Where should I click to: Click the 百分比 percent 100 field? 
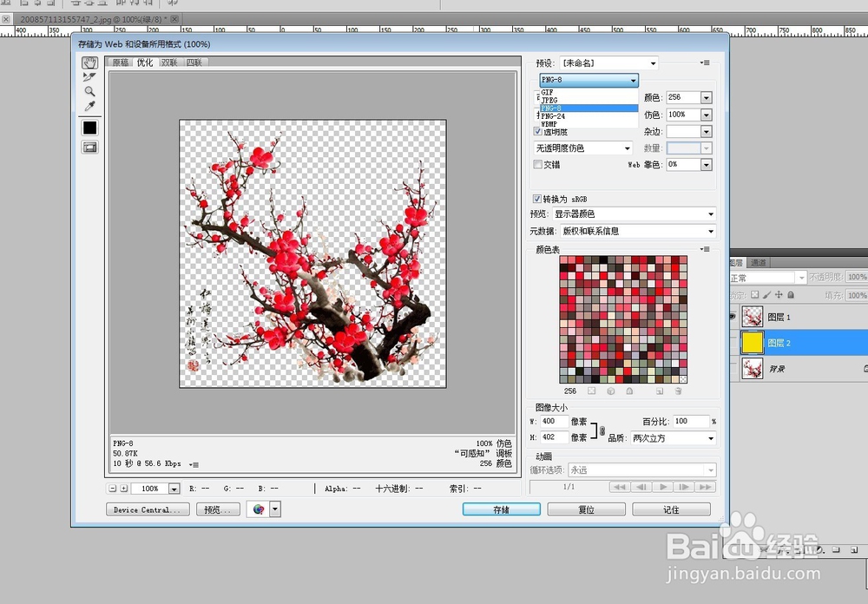coord(691,421)
